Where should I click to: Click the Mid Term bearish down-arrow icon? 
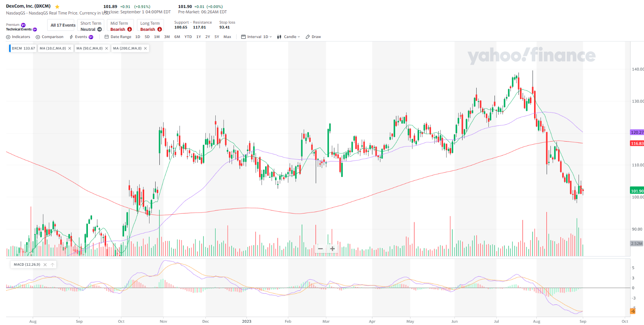130,29
